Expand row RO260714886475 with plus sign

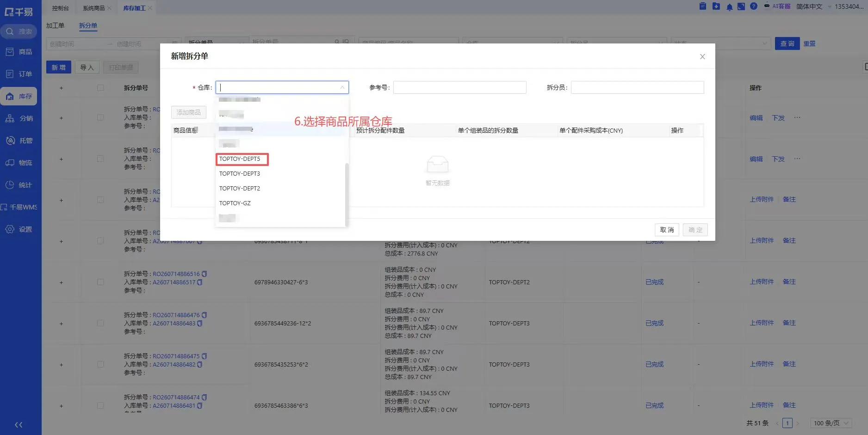pyautogui.click(x=61, y=365)
